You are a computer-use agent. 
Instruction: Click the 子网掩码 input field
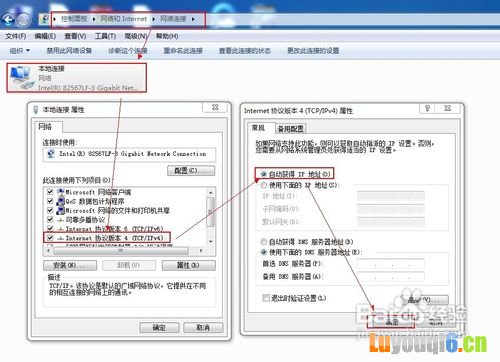tap(391, 209)
